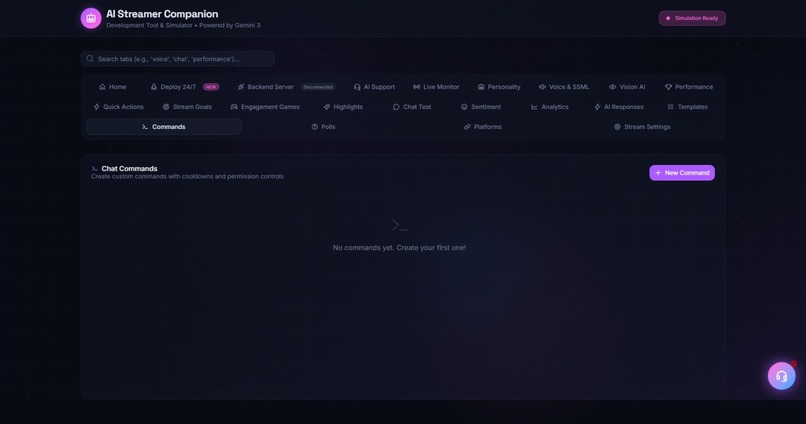Go to the AI Support tab
The height and width of the screenshot is (424, 806).
(x=374, y=87)
